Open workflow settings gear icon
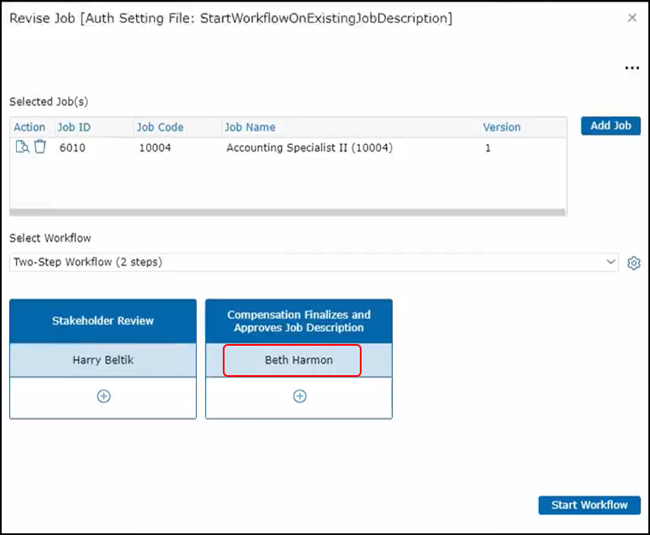 click(x=633, y=263)
